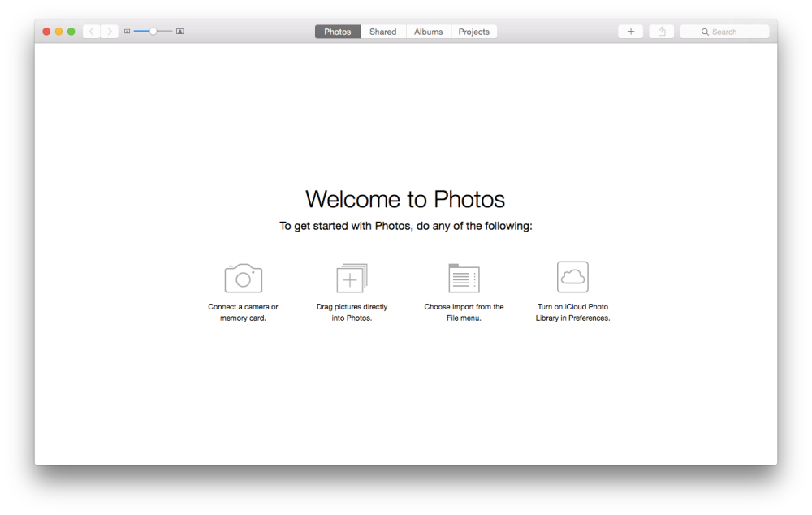Click inside the Search field

727,31
